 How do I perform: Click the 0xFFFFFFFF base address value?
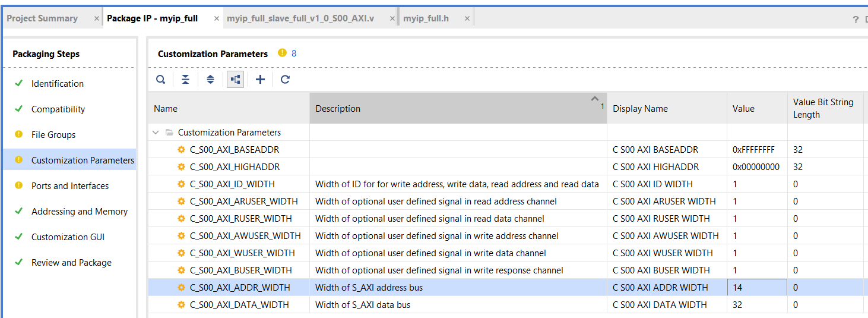753,150
